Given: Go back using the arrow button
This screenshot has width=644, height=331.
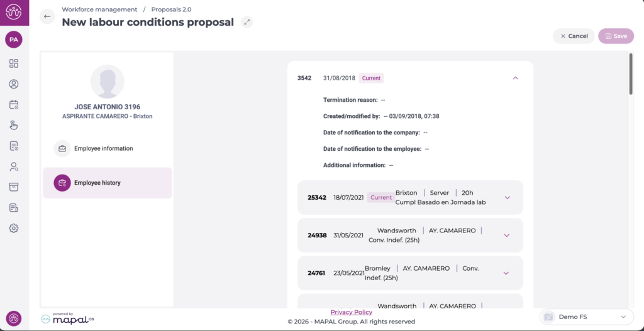Looking at the screenshot, I should pyautogui.click(x=47, y=17).
